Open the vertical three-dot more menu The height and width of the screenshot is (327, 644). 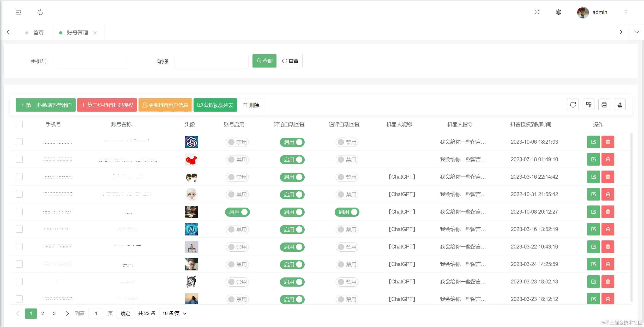tap(626, 12)
